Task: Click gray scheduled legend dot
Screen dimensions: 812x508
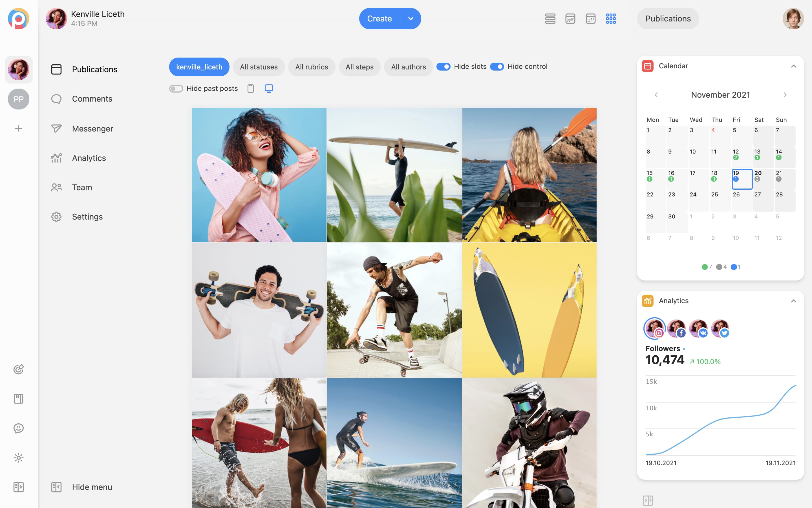Action: 719,267
